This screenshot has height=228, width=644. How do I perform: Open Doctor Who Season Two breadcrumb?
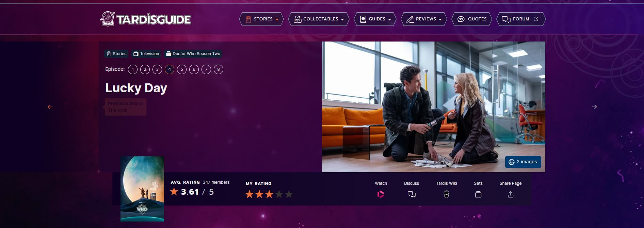coord(193,54)
